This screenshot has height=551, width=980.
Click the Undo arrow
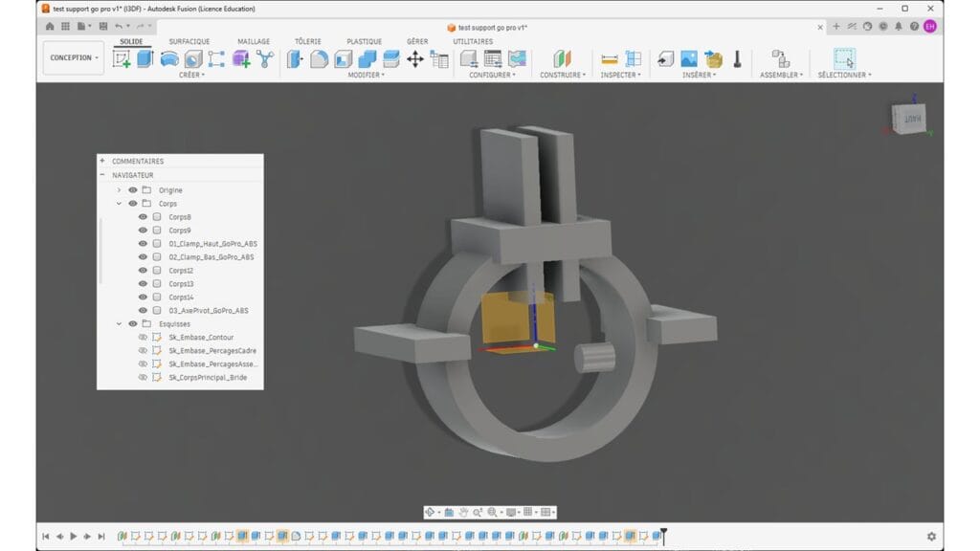(x=118, y=26)
